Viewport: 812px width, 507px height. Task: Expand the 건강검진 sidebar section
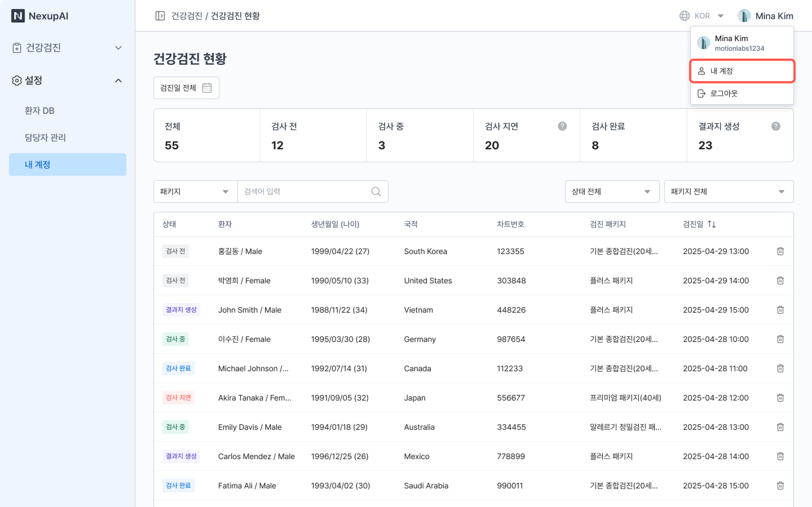118,48
